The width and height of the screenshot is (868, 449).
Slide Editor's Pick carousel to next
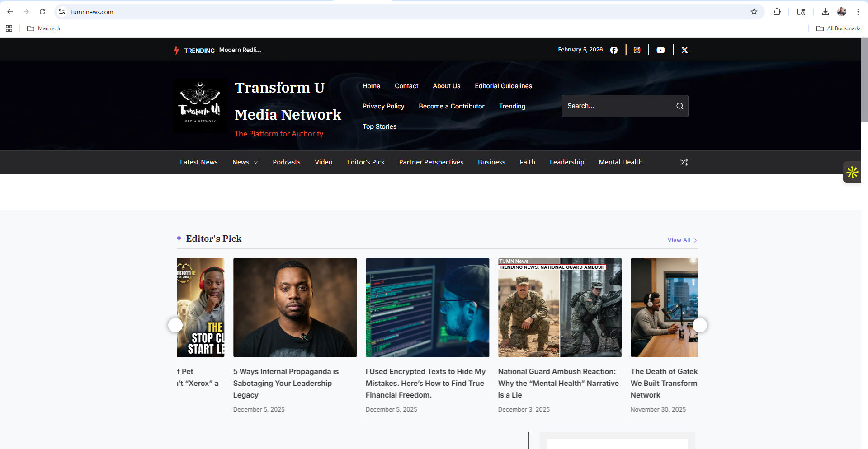pyautogui.click(x=699, y=325)
